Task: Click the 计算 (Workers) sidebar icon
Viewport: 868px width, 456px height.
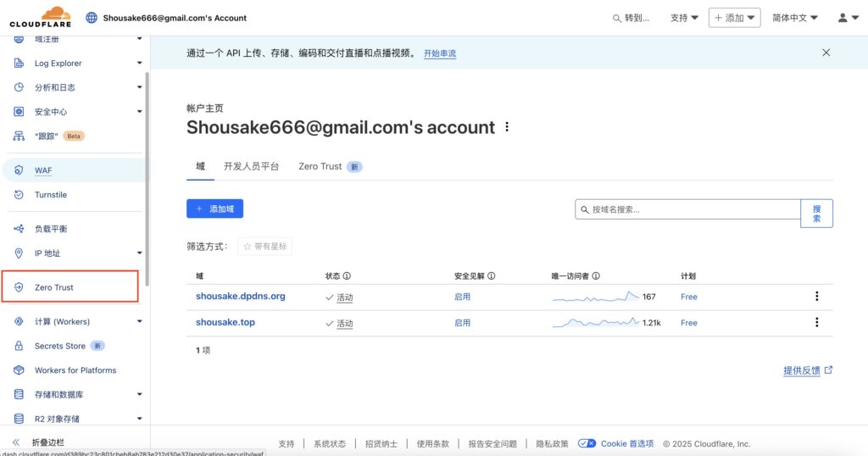Action: 19,321
